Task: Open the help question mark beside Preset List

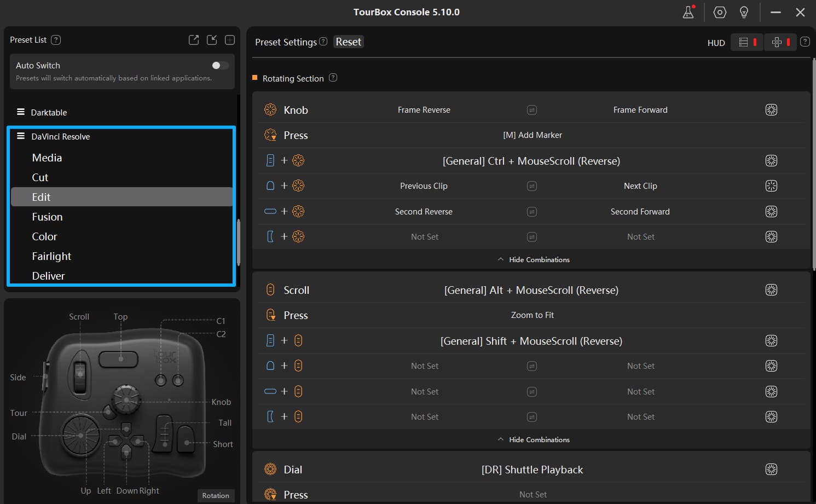Action: click(55, 39)
